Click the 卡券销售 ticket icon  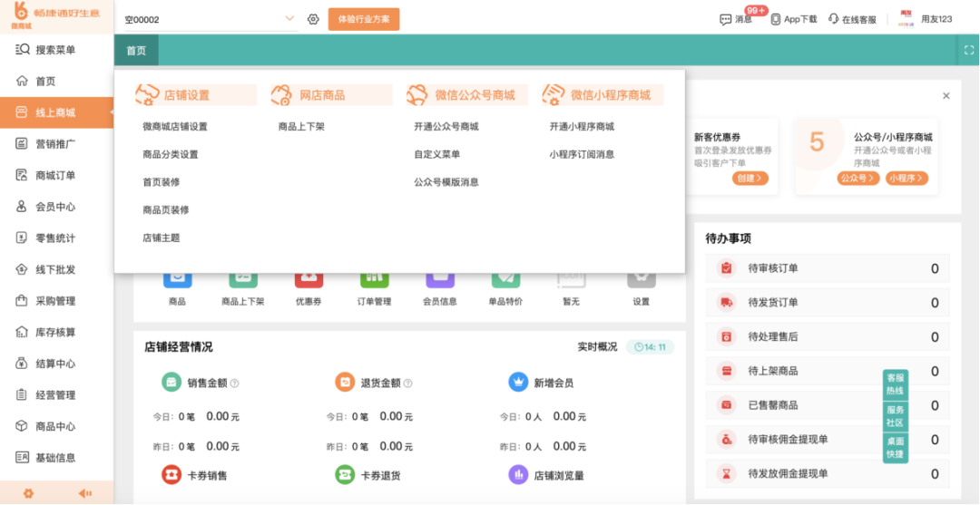[x=171, y=475]
